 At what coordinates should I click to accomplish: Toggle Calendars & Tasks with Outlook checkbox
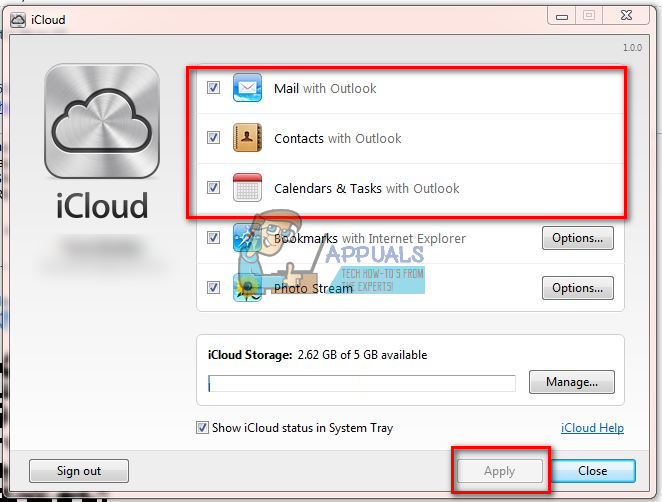pyautogui.click(x=213, y=187)
